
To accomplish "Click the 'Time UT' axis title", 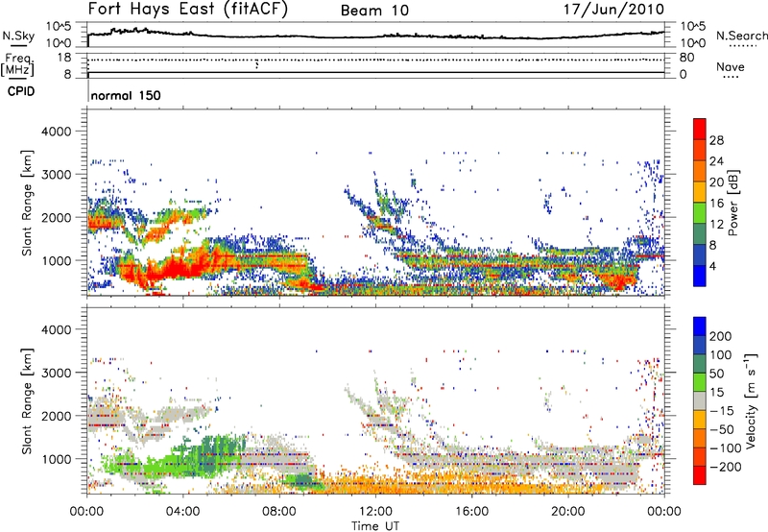I will coord(375,526).
